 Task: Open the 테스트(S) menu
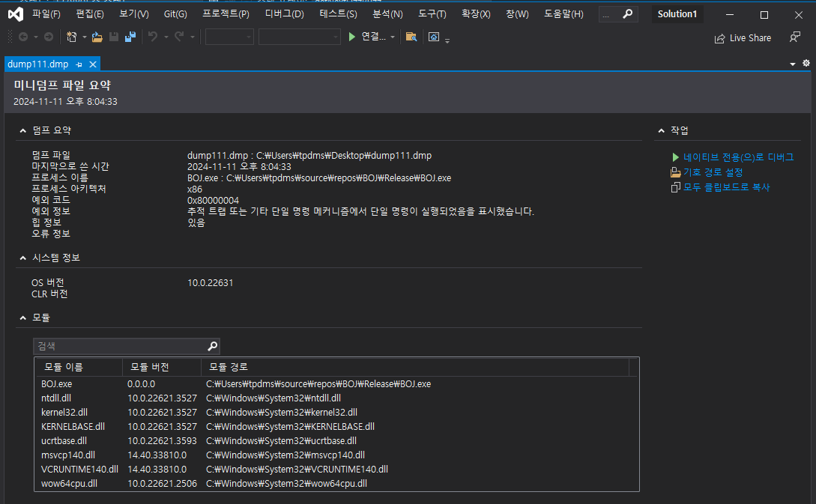[338, 14]
